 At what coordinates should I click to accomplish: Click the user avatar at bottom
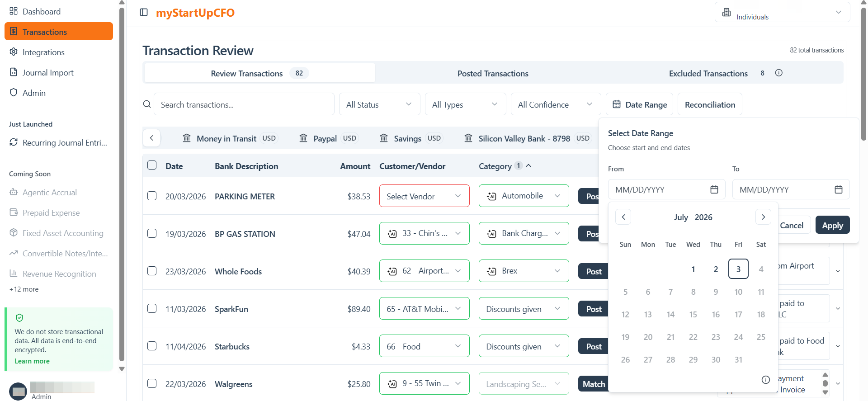(x=18, y=391)
